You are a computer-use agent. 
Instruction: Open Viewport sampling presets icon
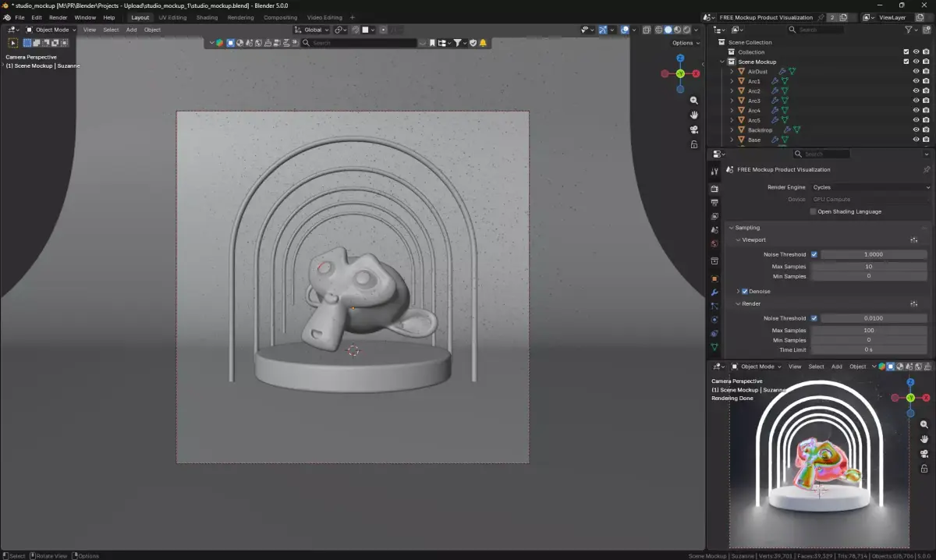pyautogui.click(x=913, y=239)
